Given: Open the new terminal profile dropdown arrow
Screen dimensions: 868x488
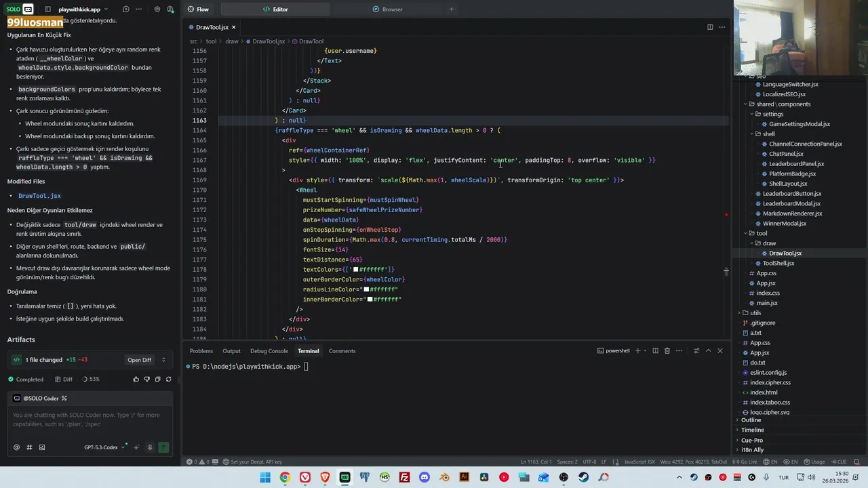Looking at the screenshot, I should click(x=645, y=351).
